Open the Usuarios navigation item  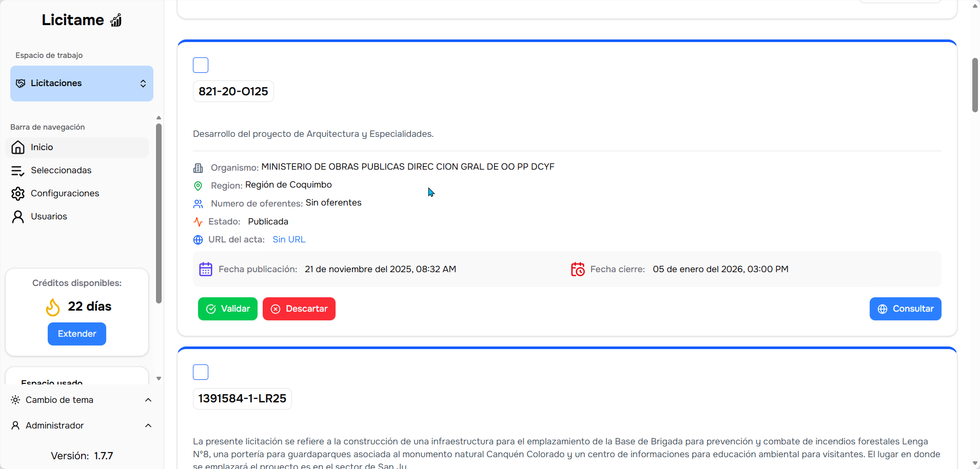49,217
